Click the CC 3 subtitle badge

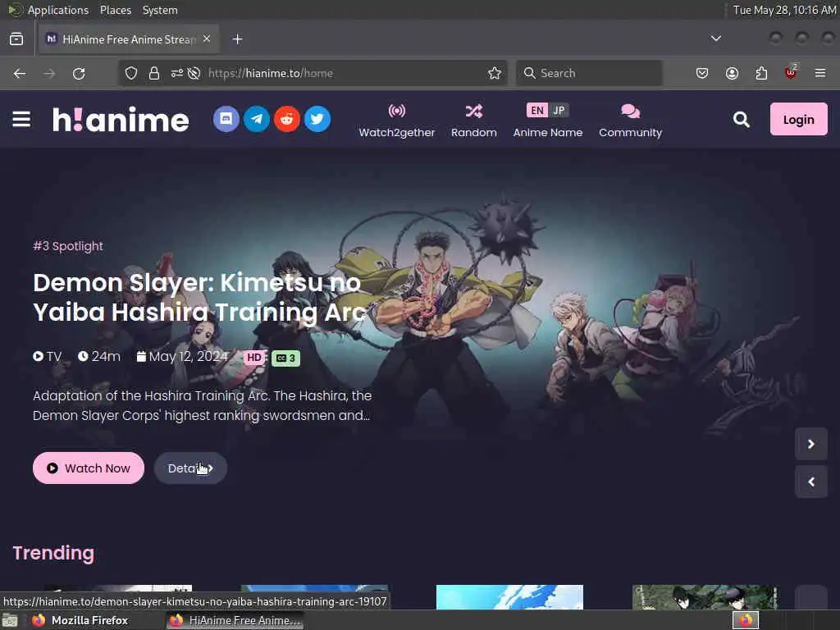click(285, 358)
